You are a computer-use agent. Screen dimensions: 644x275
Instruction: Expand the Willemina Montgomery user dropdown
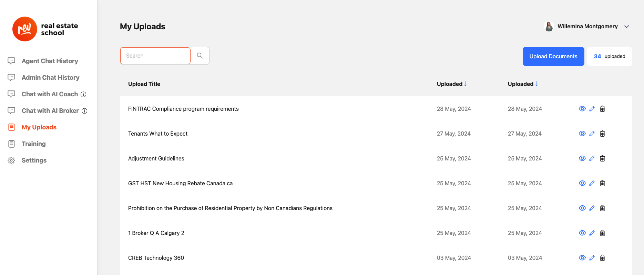[627, 27]
